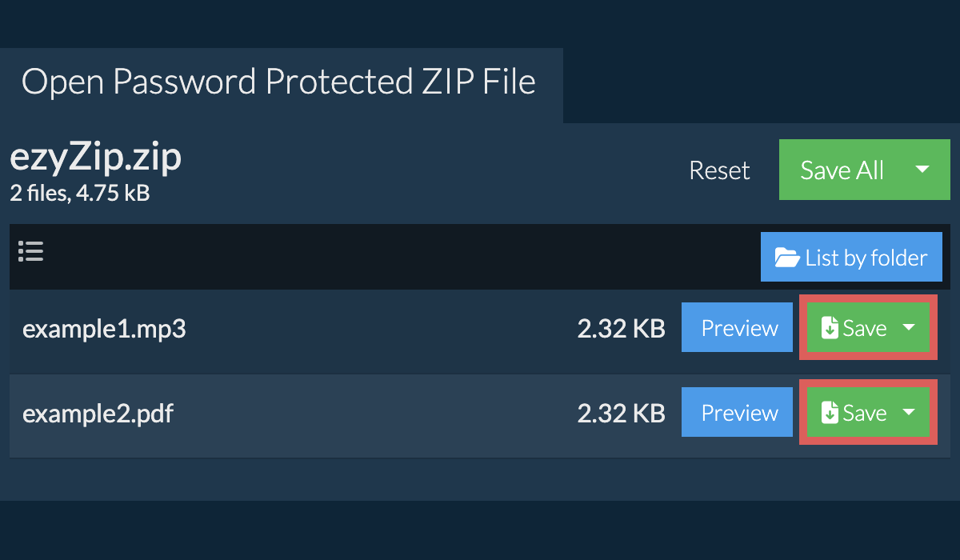Image resolution: width=960 pixels, height=560 pixels.
Task: Select the Open Password Protected ZIP File tab
Action: 280,81
